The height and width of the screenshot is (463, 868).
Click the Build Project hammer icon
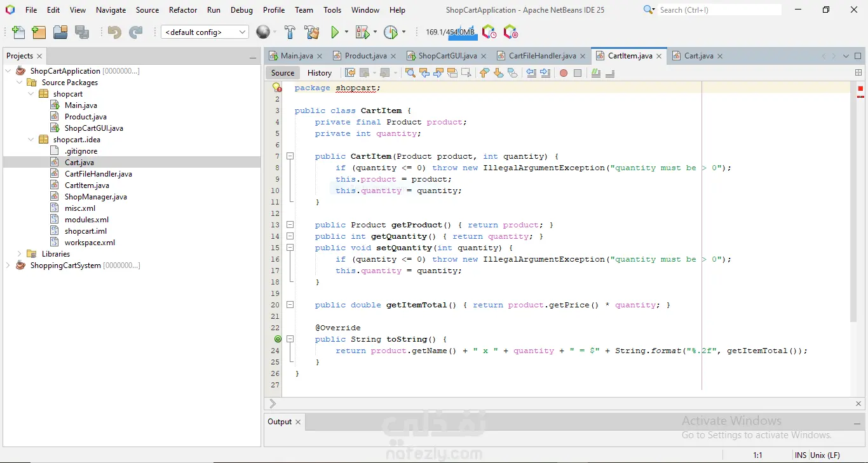(290, 32)
